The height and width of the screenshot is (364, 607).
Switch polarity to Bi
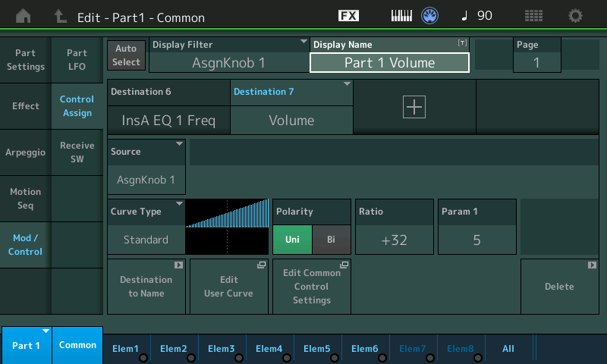(331, 240)
